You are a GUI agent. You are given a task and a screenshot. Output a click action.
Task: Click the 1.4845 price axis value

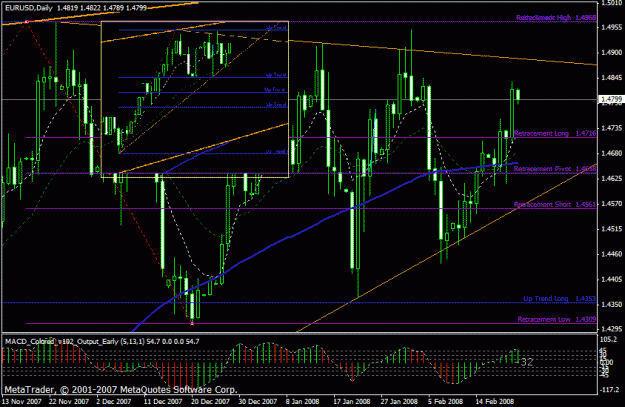[x=612, y=78]
